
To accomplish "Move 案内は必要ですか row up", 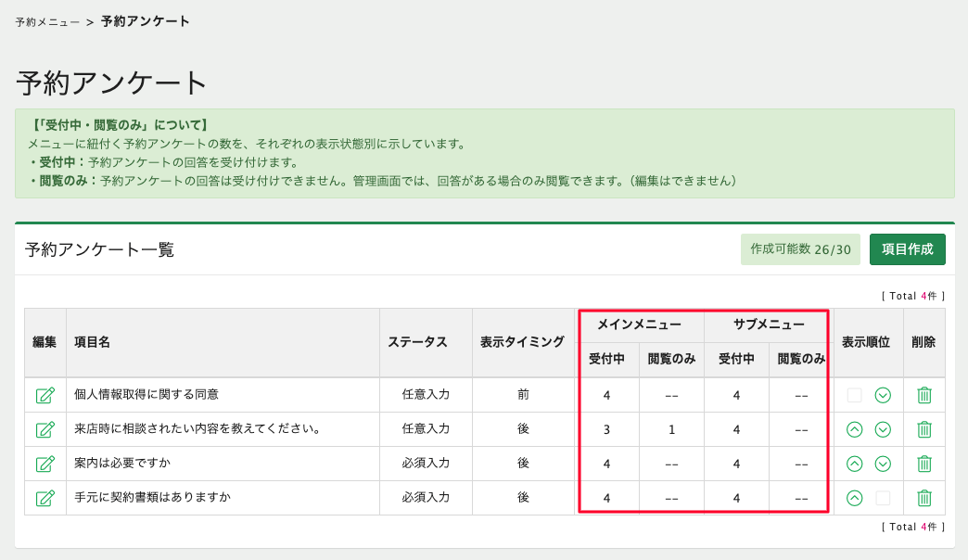I will point(855,464).
